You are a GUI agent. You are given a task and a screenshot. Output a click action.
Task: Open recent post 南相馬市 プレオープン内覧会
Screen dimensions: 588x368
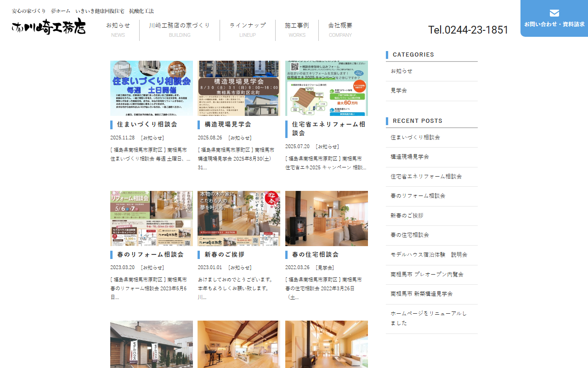coord(432,275)
